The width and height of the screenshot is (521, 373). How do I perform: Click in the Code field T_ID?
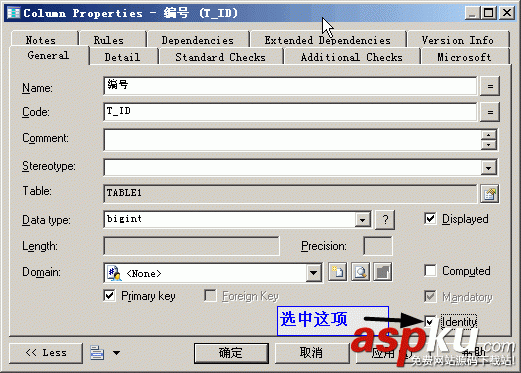290,112
